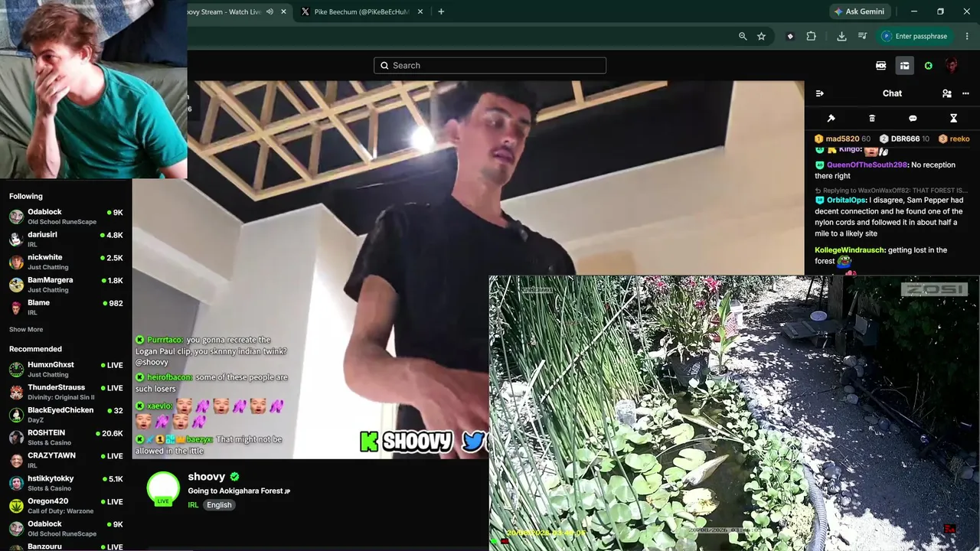The width and height of the screenshot is (980, 551).
Task: Open Banzouru in Recommended list
Action: point(66,546)
